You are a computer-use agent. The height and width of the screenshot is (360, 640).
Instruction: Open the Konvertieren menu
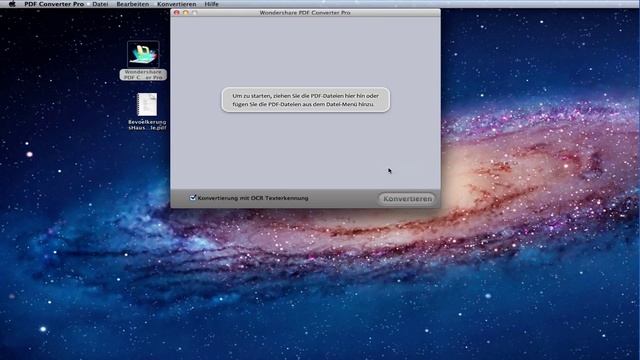177,4
